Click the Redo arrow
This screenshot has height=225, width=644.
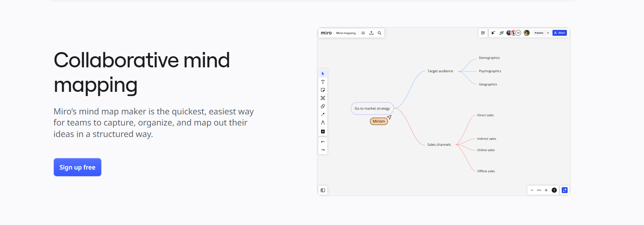(323, 150)
